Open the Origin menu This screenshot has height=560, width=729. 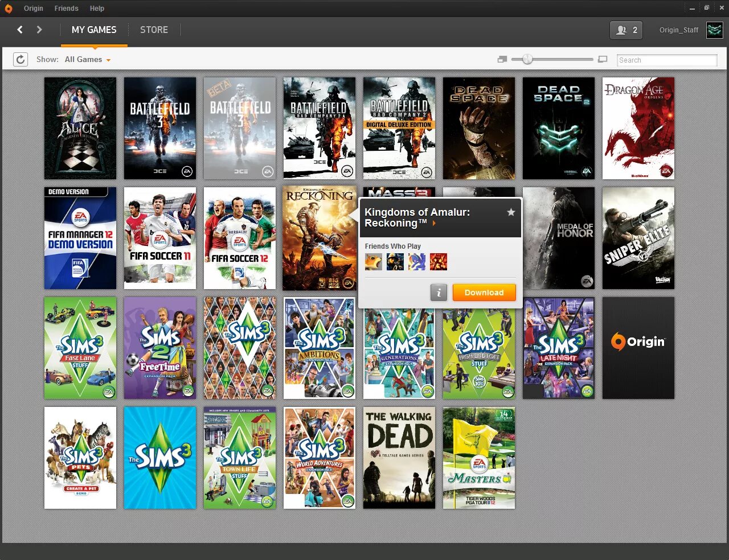[34, 9]
